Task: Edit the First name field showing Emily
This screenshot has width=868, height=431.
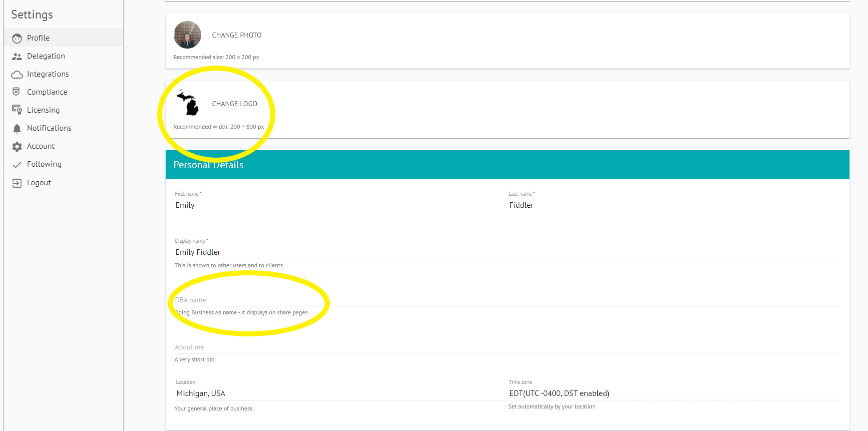Action: point(340,205)
